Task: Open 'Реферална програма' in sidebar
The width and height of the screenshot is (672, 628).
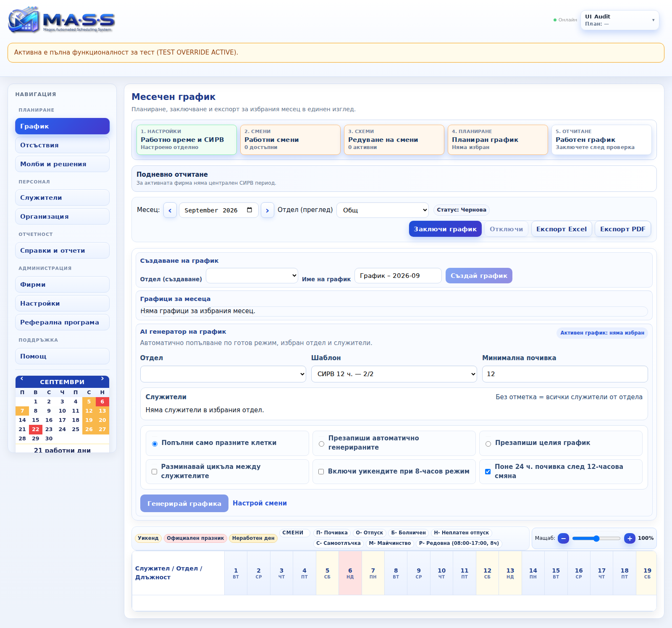Action: coord(62,322)
